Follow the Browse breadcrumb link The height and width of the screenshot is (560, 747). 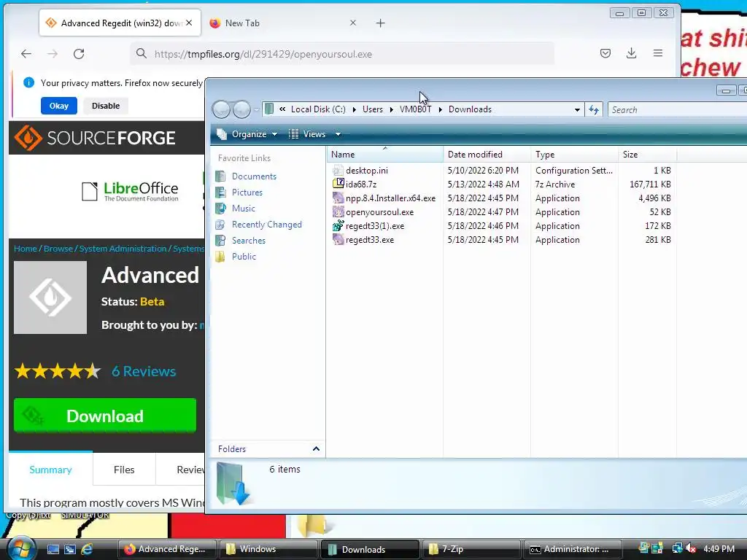pyautogui.click(x=58, y=249)
